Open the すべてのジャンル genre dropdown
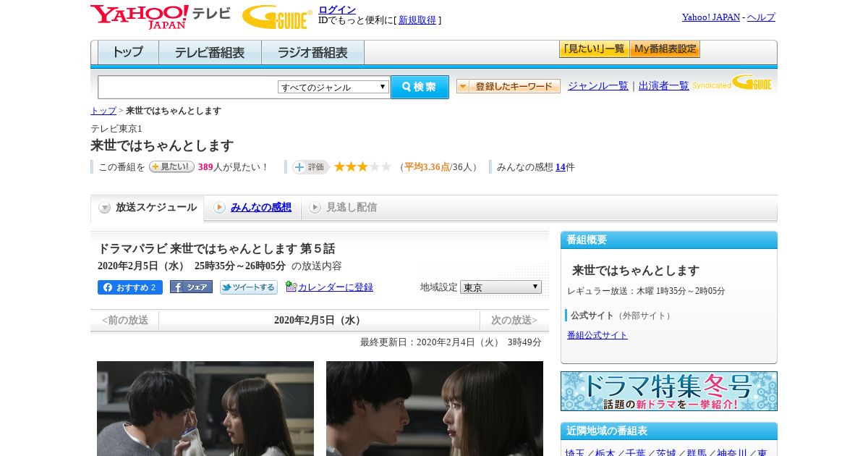 [x=333, y=87]
